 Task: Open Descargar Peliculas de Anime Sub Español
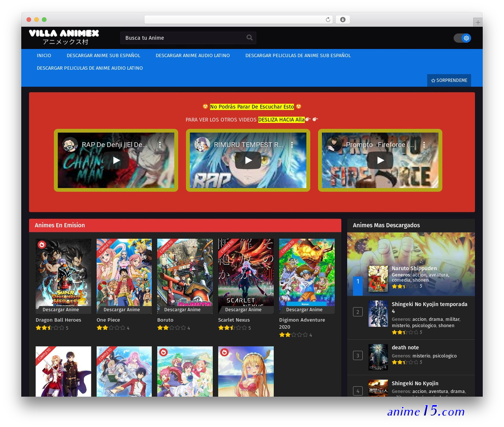pyautogui.click(x=298, y=56)
